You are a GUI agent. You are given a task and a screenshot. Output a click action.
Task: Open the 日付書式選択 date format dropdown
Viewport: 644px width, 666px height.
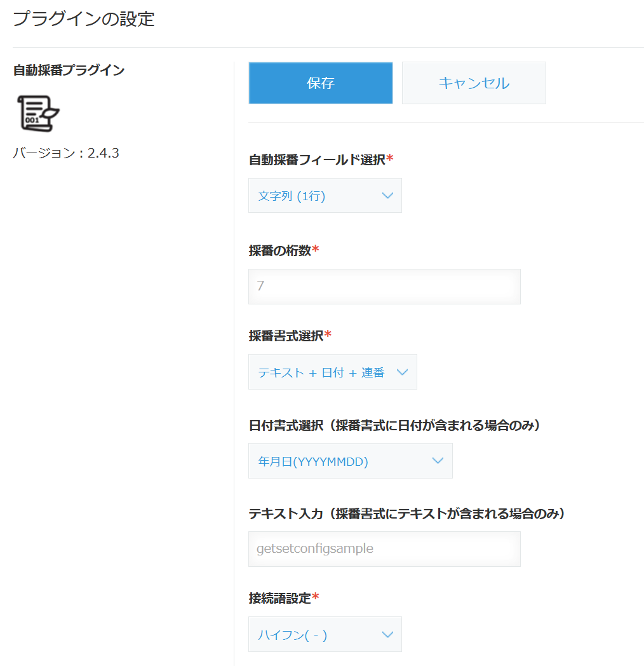click(x=350, y=461)
